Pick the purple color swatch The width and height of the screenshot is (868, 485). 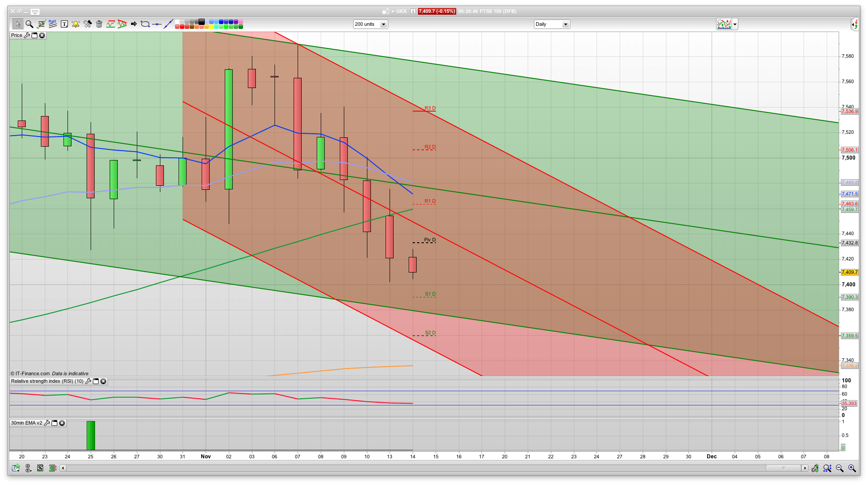[x=236, y=22]
